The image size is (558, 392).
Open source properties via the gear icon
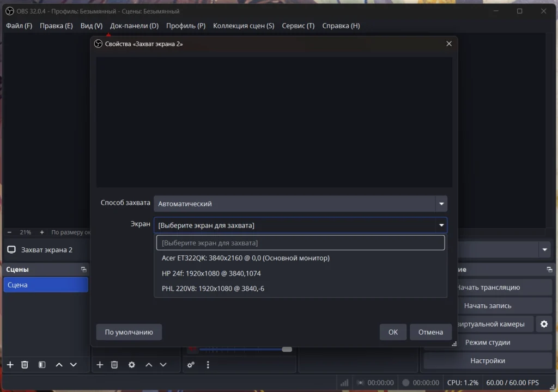131,364
